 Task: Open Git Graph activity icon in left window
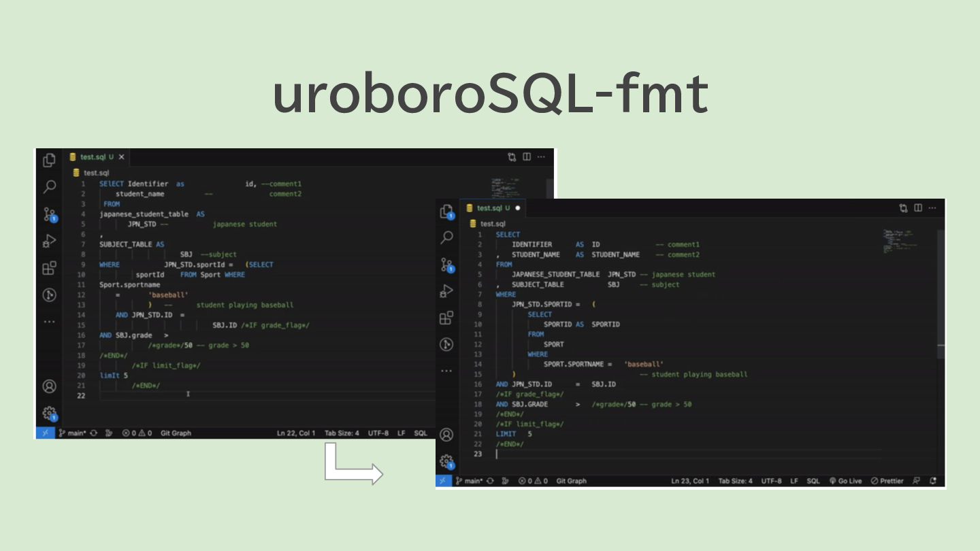click(49, 295)
